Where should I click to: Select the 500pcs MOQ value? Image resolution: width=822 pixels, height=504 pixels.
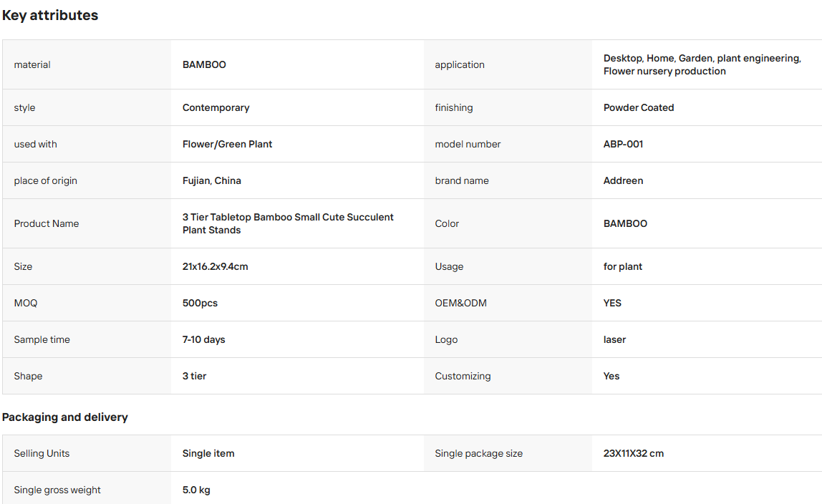[200, 303]
